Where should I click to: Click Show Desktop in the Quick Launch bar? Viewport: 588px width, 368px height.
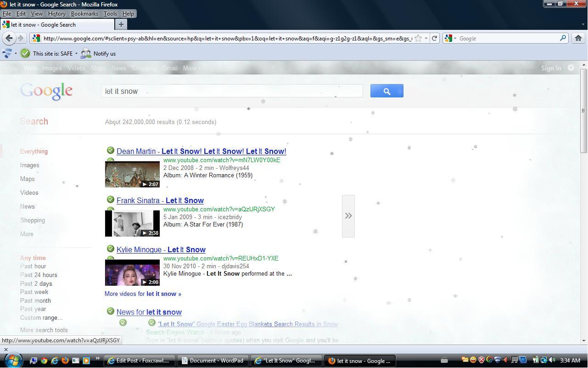tap(33, 361)
